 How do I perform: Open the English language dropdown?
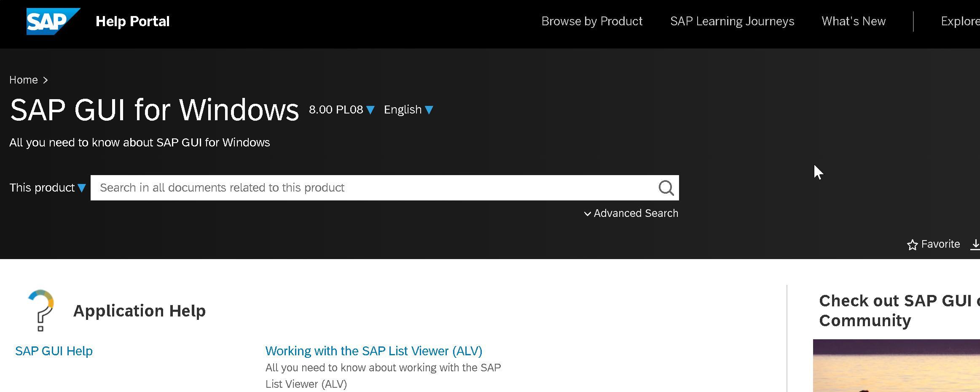[408, 110]
